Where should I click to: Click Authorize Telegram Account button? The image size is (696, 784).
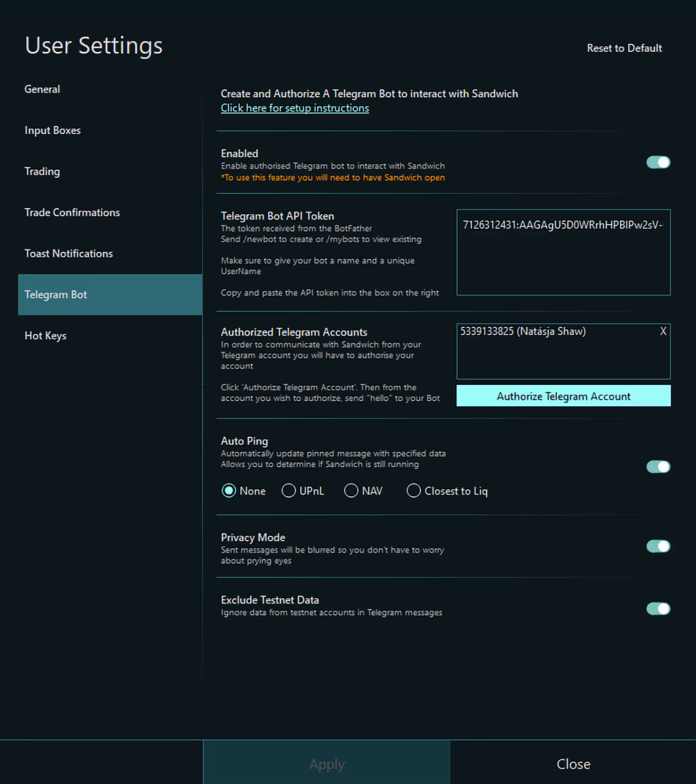tap(563, 396)
